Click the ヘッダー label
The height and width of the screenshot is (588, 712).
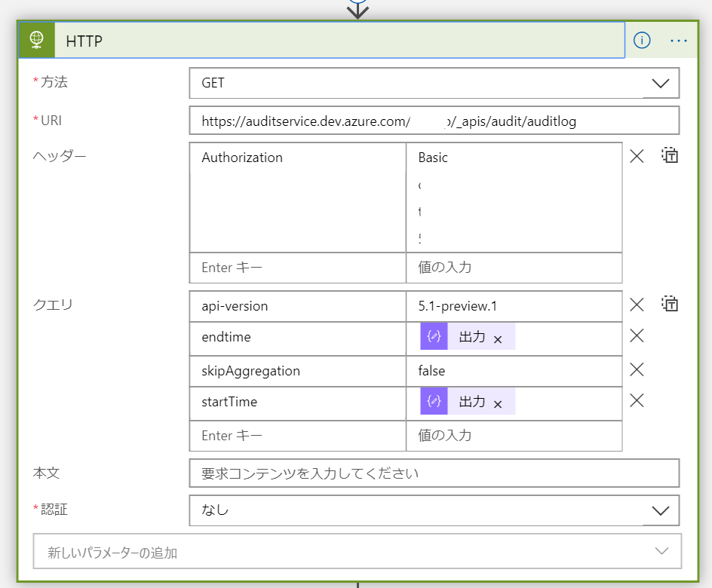60,156
